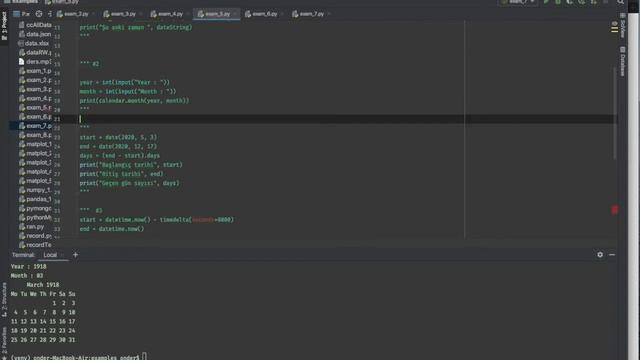Close the exam_4.py tab

[188, 14]
